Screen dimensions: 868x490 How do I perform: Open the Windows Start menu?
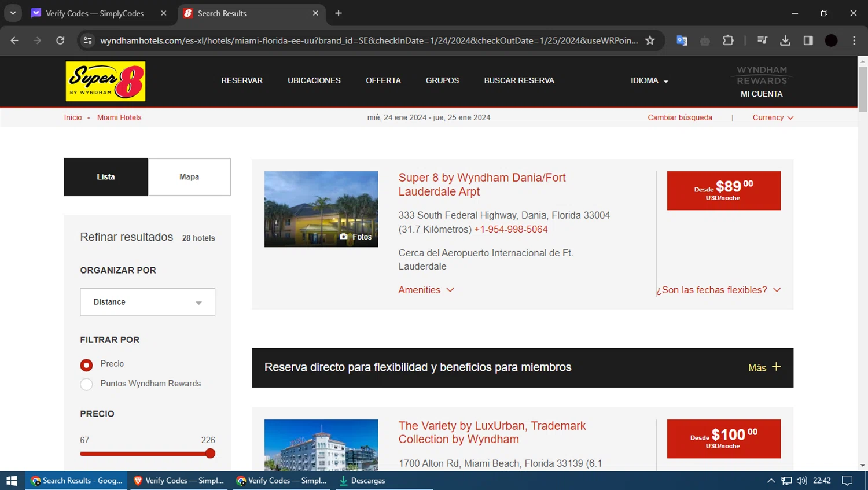point(12,481)
